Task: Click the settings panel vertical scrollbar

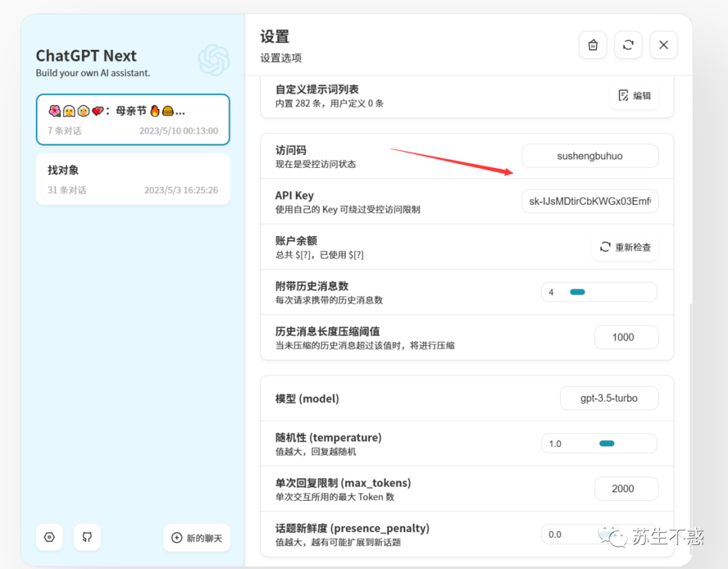Action: (689, 405)
